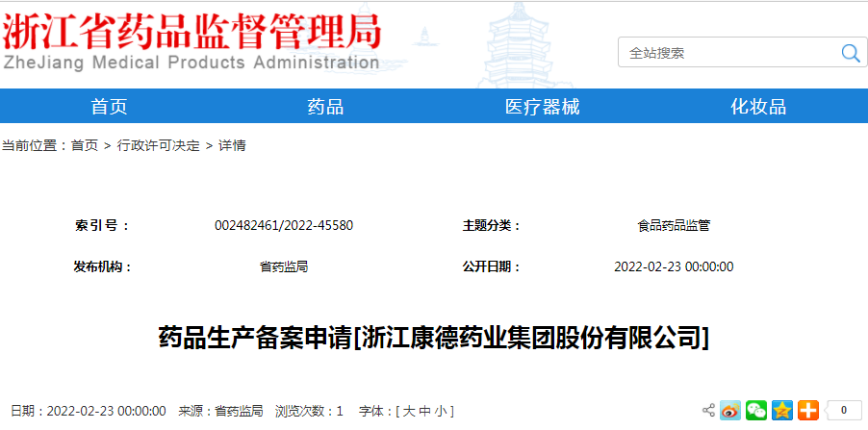Click 详情 in breadcrumb
The image size is (868, 430).
click(232, 145)
